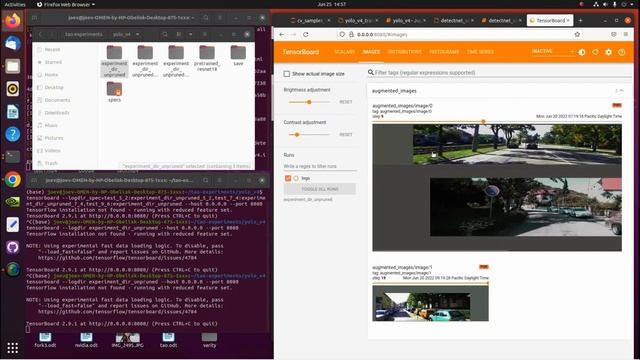Open the TIME SERIES tab
This screenshot has height=360, width=640.
point(480,52)
